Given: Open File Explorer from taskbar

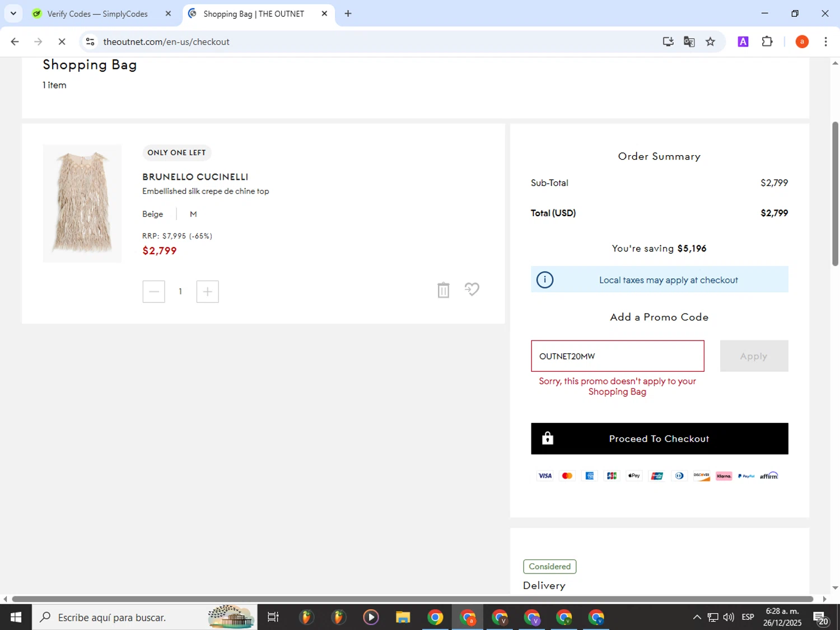Looking at the screenshot, I should click(x=403, y=617).
